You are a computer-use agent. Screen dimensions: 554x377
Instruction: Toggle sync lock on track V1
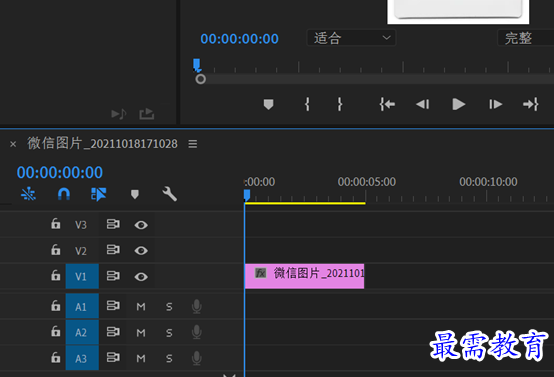[113, 276]
